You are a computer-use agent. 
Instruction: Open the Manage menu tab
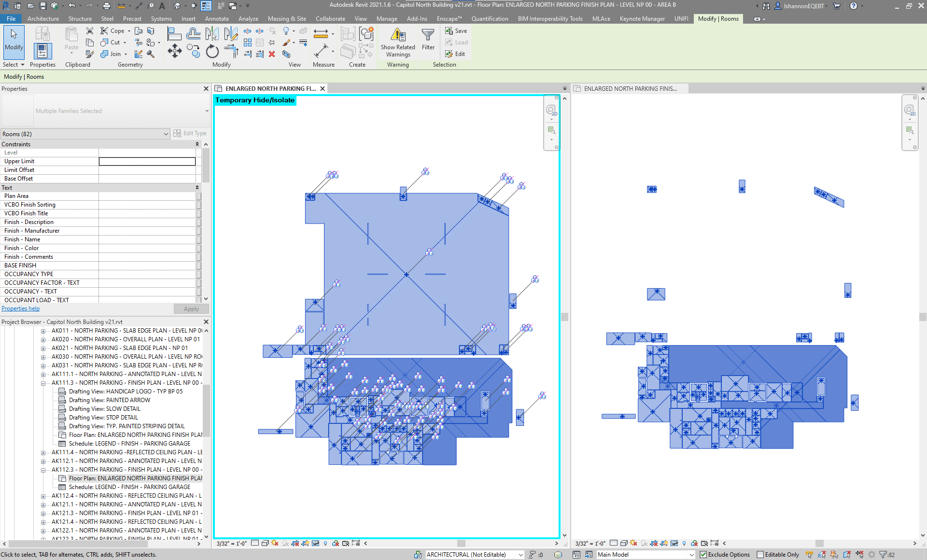[387, 18]
